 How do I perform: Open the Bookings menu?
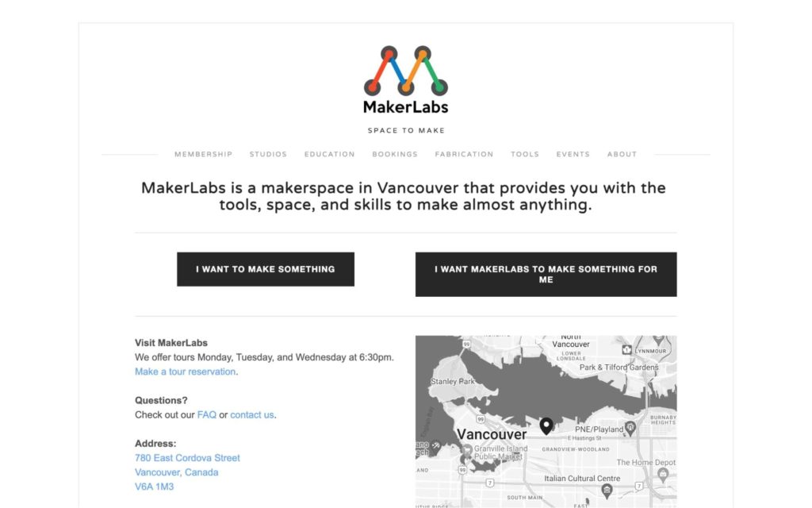point(395,154)
